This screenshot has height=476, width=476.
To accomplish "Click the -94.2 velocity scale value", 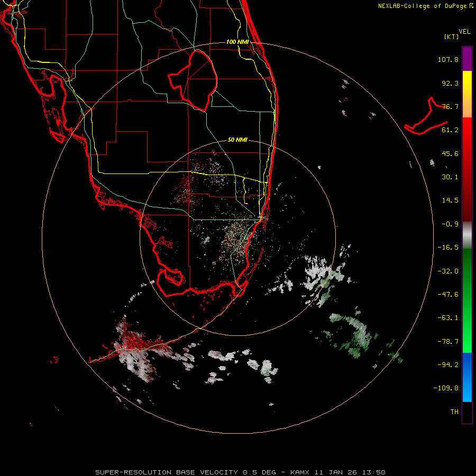I will point(448,365).
